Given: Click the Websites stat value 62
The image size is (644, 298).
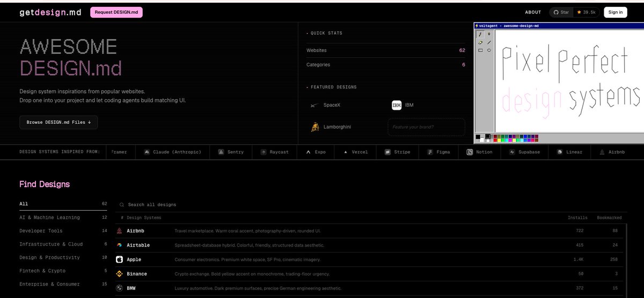Looking at the screenshot, I should tap(462, 50).
